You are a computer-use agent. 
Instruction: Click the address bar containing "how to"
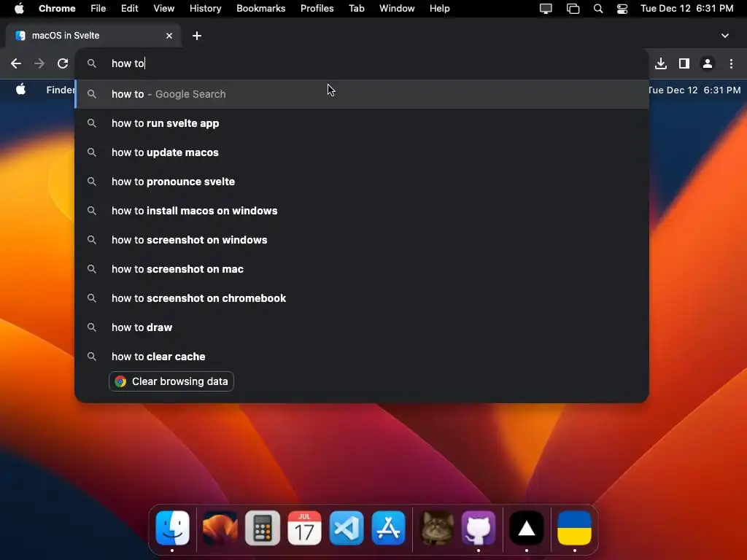(362, 63)
